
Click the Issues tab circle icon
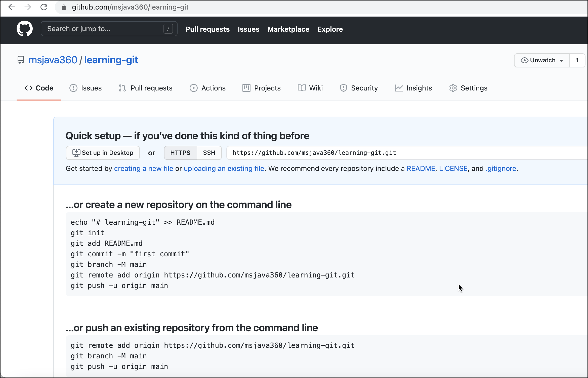73,88
